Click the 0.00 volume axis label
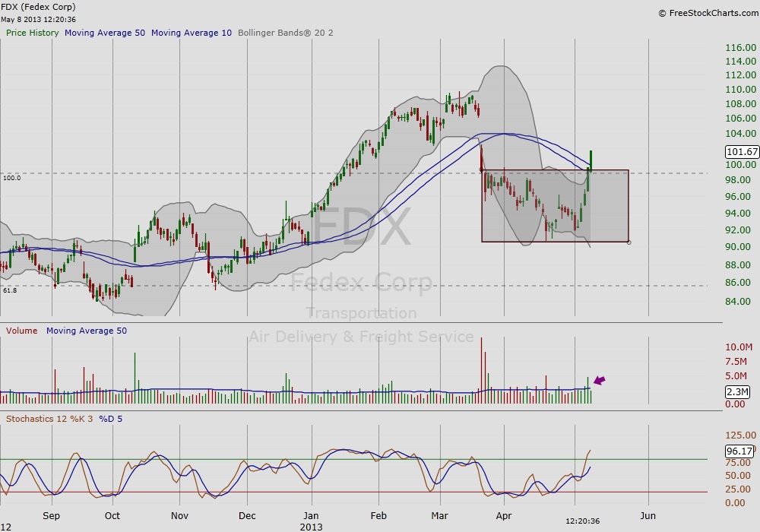This screenshot has width=760, height=532. (x=735, y=404)
